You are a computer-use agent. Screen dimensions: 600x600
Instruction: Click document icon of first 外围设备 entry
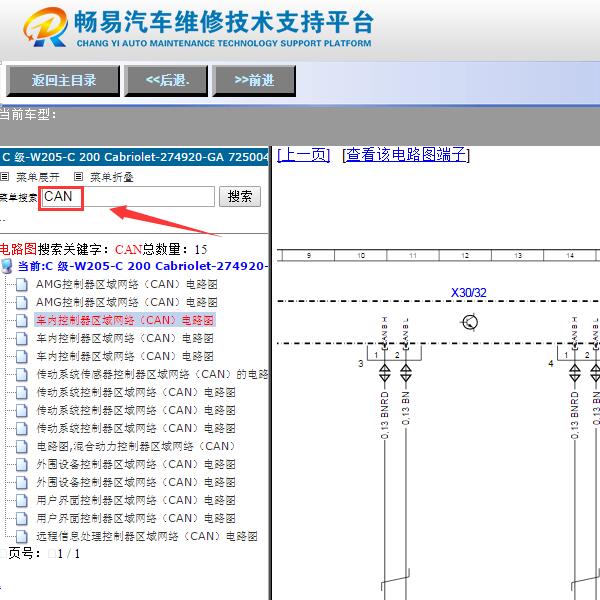[x=21, y=465]
